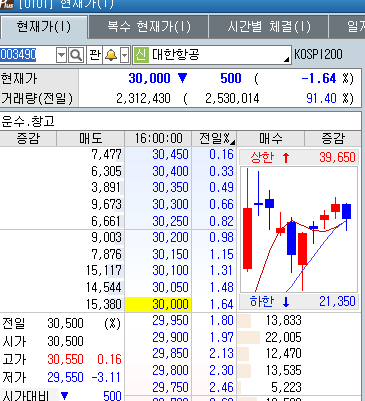
Task: Open the stock code dropdown arrow
Action: click(61, 55)
